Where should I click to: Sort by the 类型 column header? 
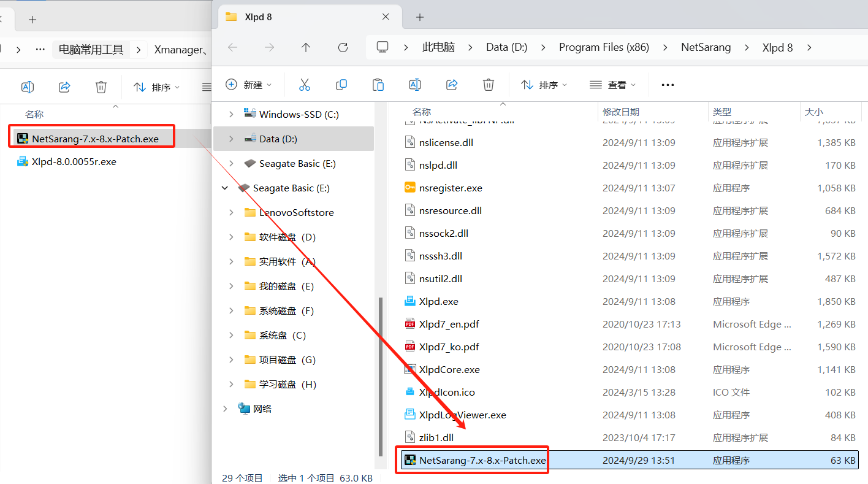coord(722,112)
